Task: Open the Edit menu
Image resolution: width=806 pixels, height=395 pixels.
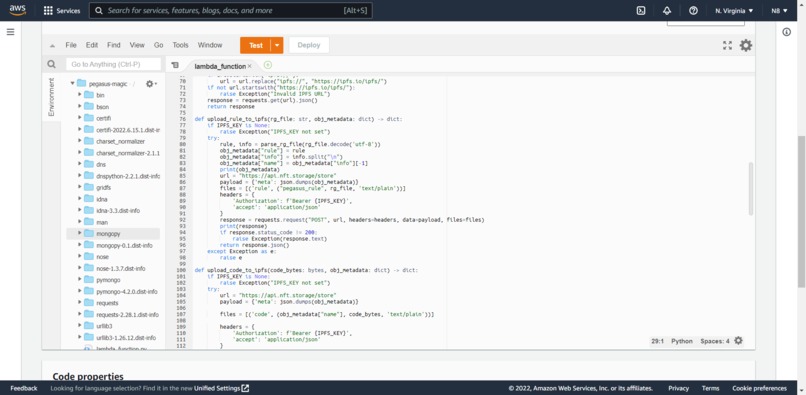Action: pyautogui.click(x=92, y=45)
